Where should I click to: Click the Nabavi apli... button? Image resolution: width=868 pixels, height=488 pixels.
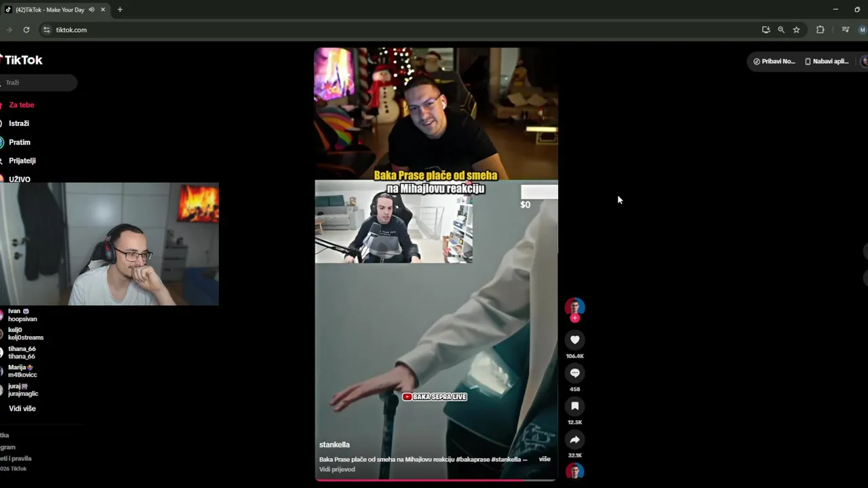click(826, 61)
